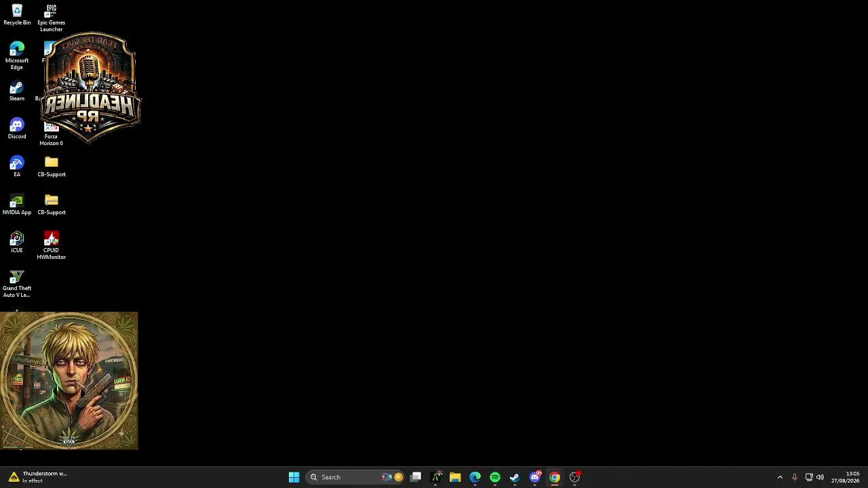Open OBS Studio from the taskbar
868x488 pixels.
(x=574, y=477)
